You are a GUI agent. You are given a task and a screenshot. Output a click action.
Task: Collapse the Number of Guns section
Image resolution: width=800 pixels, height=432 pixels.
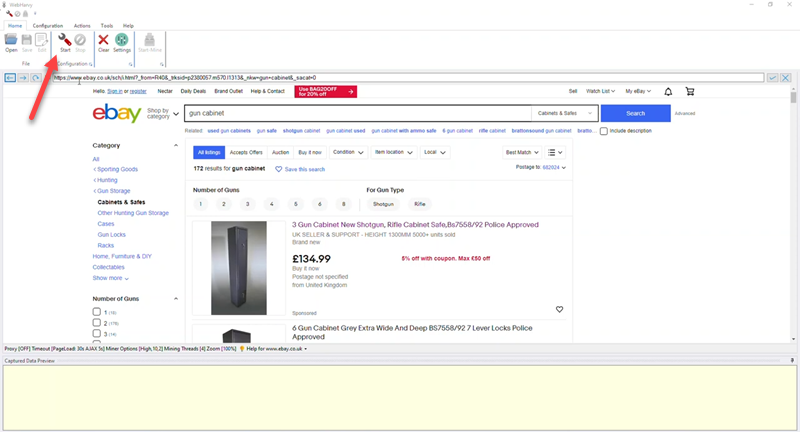pyautogui.click(x=176, y=299)
